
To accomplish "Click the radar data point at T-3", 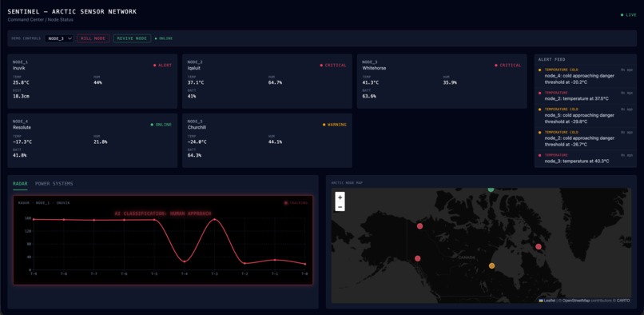I will [214, 220].
